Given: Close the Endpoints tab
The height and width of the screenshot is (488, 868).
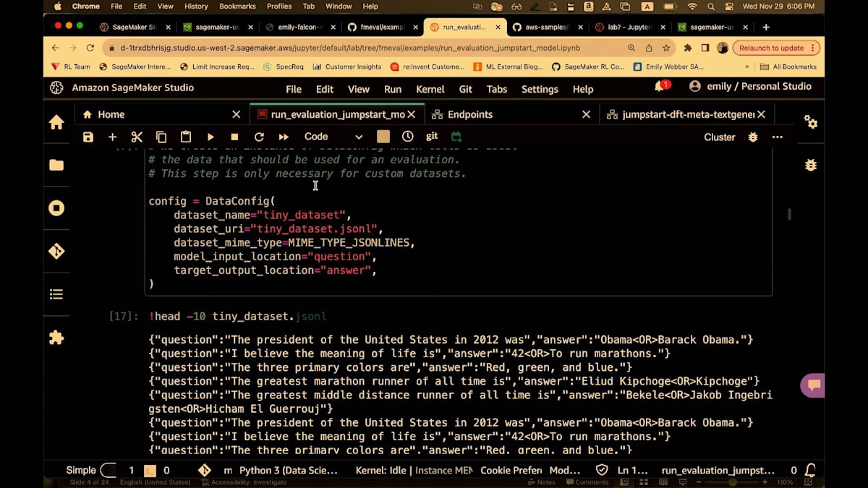Looking at the screenshot, I should point(587,114).
